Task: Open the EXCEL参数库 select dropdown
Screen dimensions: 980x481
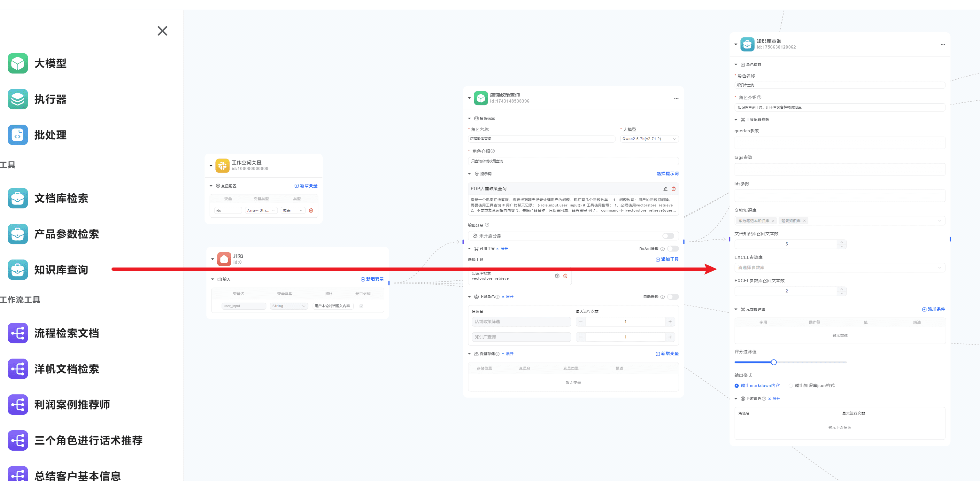Action: (839, 268)
